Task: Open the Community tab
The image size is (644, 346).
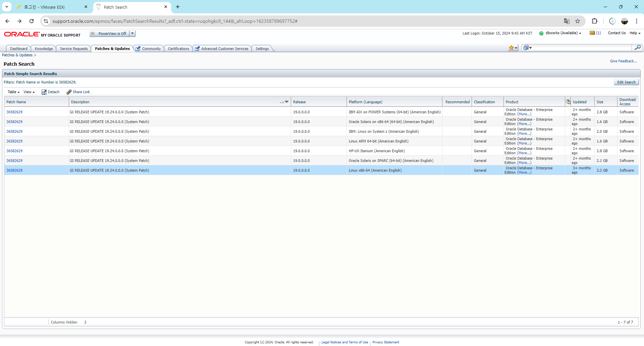Action: [x=148, y=49]
